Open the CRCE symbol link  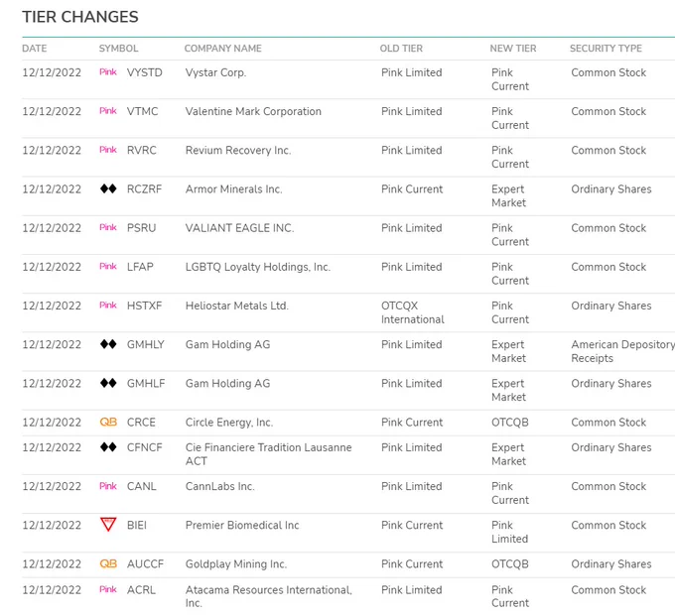pyautogui.click(x=141, y=422)
